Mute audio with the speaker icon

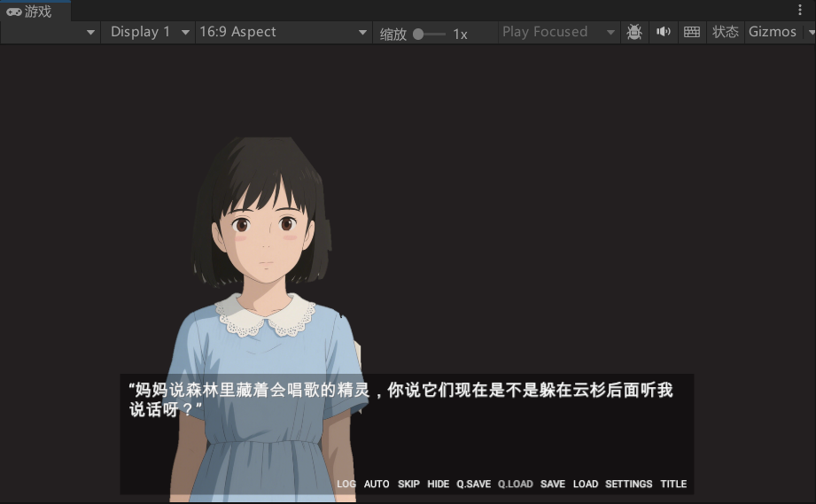click(663, 32)
